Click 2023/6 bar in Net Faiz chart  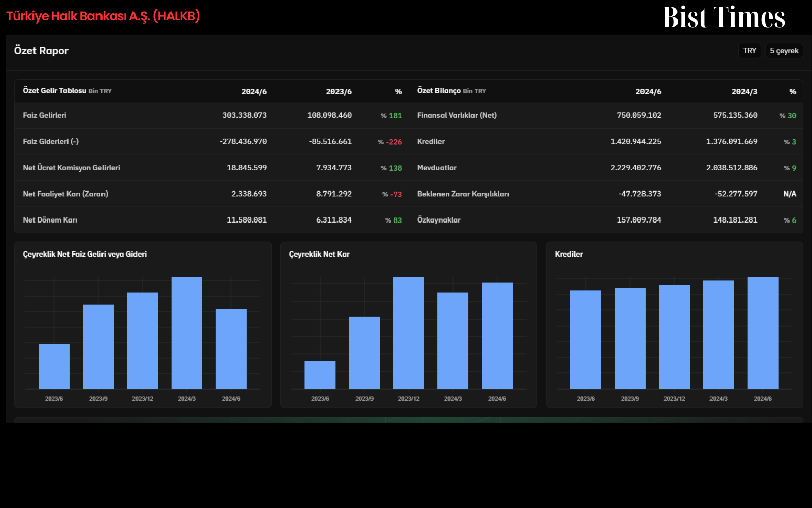click(54, 367)
